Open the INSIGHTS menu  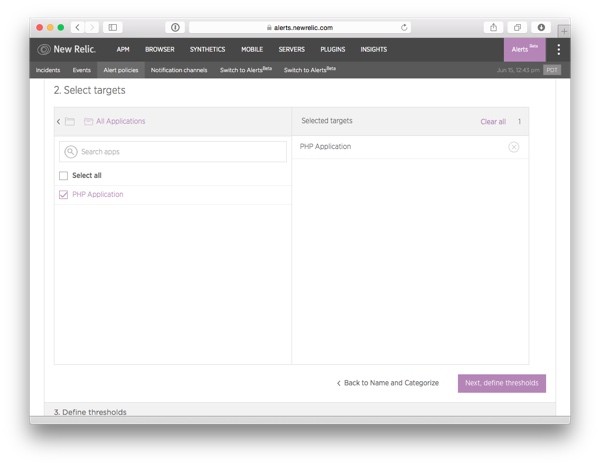pos(373,49)
